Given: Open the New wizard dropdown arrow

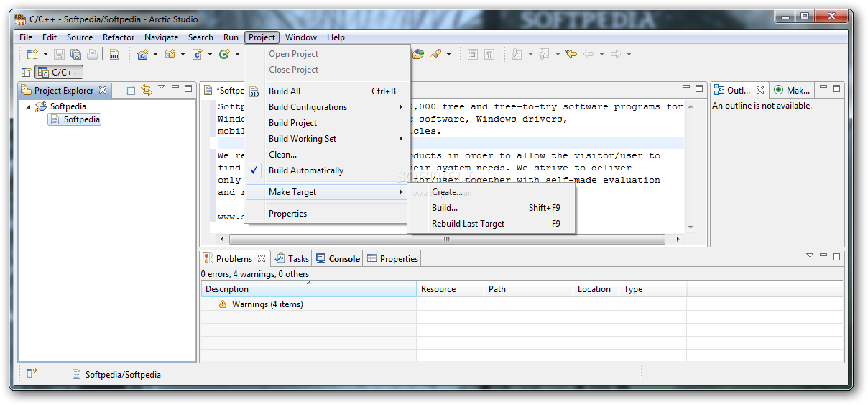Looking at the screenshot, I should (45, 54).
